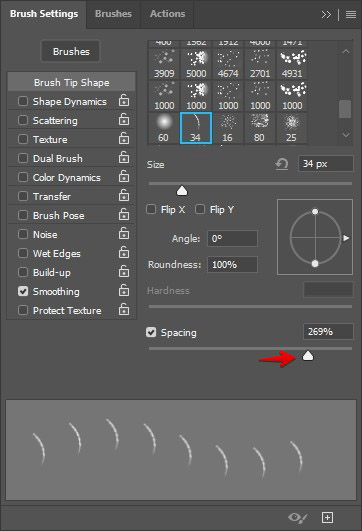Viewport: 362px width, 531px height.
Task: Select the scatter brush preset 16
Action: (228, 128)
